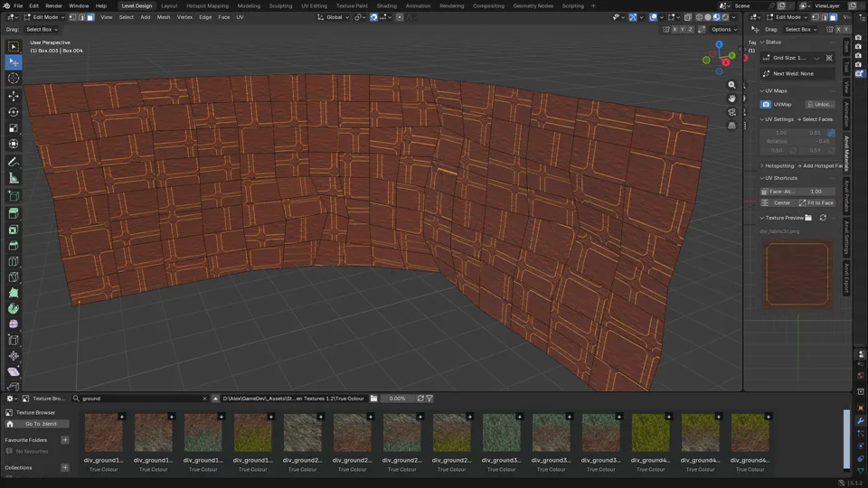The image size is (868, 488).
Task: Select the Smooth tool
Action: (x=14, y=324)
